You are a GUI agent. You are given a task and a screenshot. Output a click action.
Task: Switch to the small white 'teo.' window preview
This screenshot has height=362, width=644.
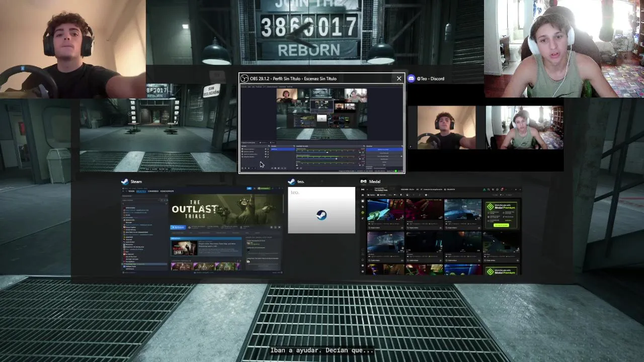(321, 210)
